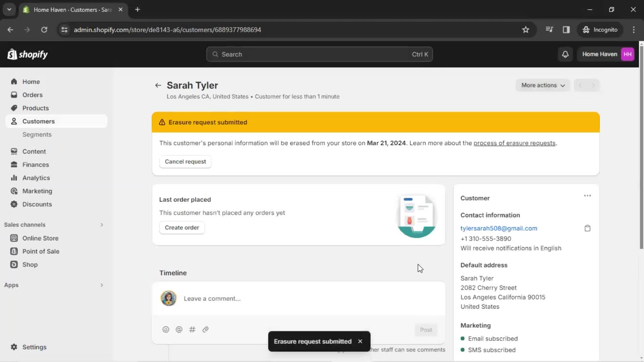Viewport: 644px width, 362px height.
Task: Select the Finances menu item
Action: (x=35, y=165)
